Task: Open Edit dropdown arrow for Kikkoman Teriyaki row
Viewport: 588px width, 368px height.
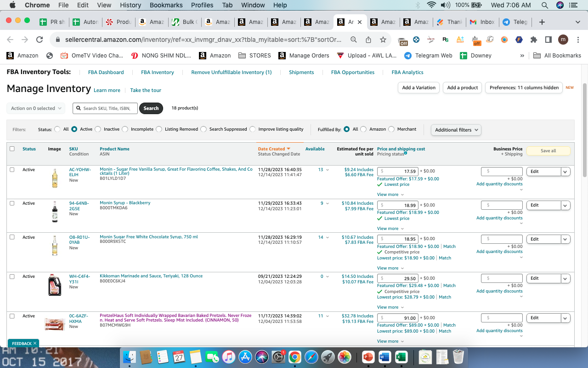Action: [x=565, y=278]
